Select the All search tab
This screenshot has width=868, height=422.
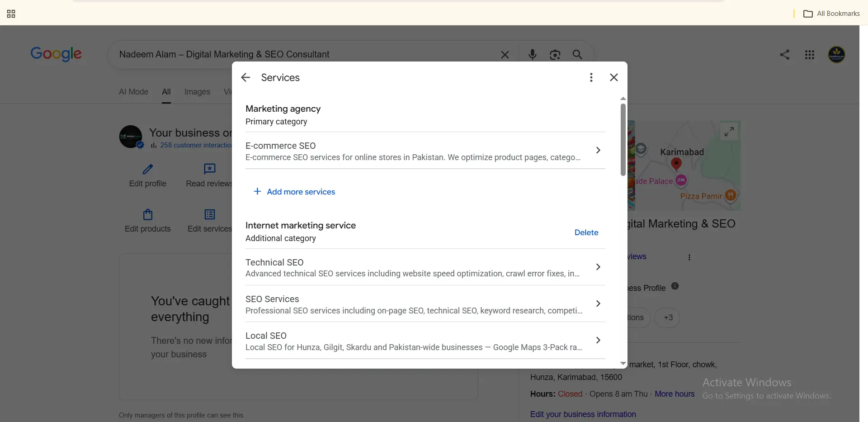166,92
